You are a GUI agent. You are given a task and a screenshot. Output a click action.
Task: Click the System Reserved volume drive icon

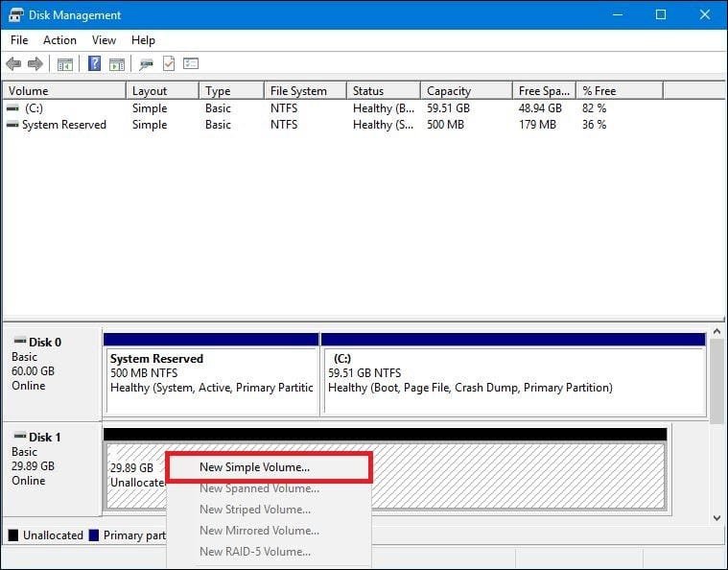point(13,125)
